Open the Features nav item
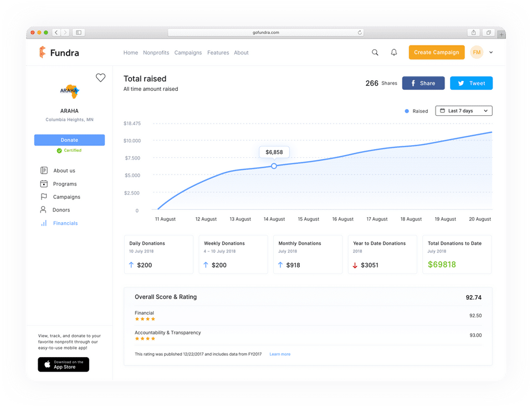Viewport: 532px width, 406px height. (x=218, y=53)
